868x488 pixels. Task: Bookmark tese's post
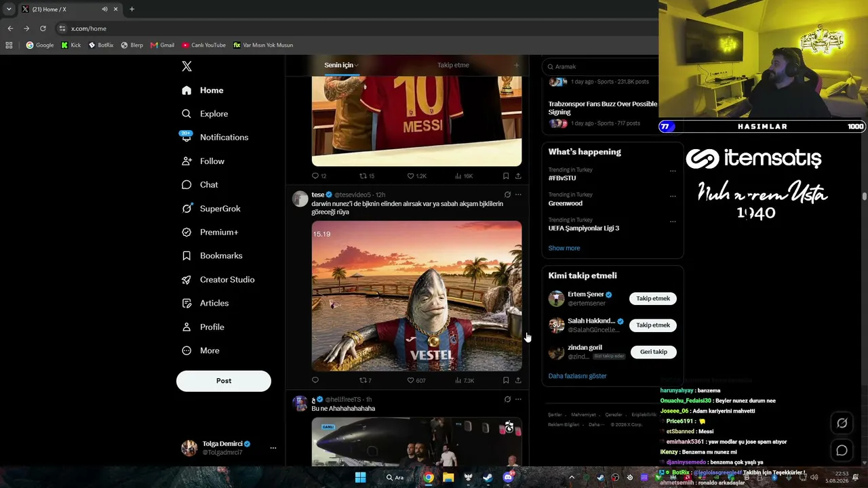(x=506, y=380)
